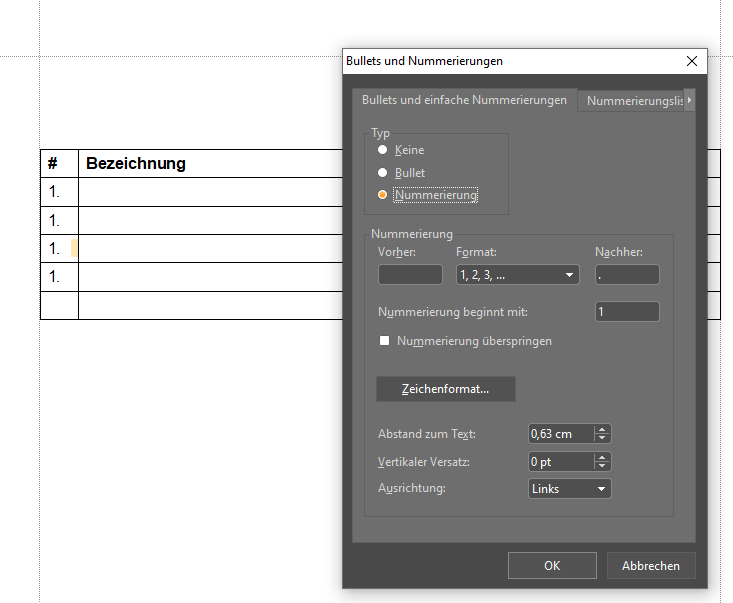Viewport: 733px width, 603px height.
Task: Enable Nummerierung überspringen checkbox
Action: (x=384, y=341)
